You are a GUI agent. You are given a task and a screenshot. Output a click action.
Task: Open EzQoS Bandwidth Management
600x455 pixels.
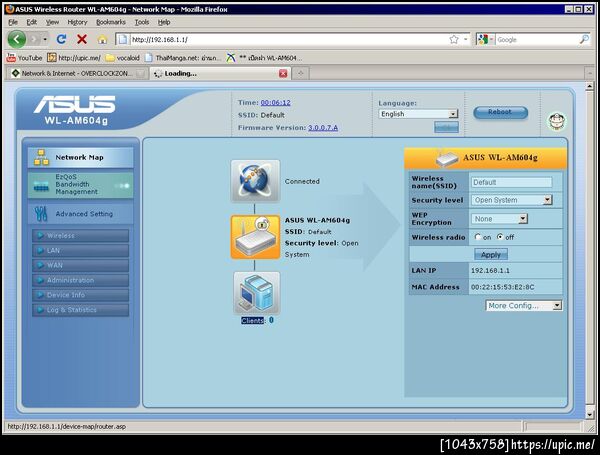click(x=80, y=184)
